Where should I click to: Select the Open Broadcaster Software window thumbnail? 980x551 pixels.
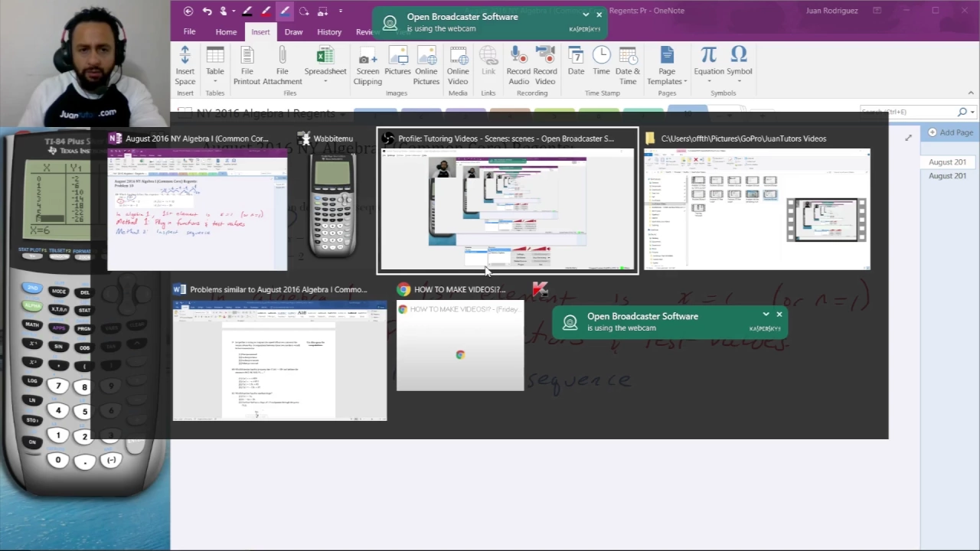coord(507,201)
